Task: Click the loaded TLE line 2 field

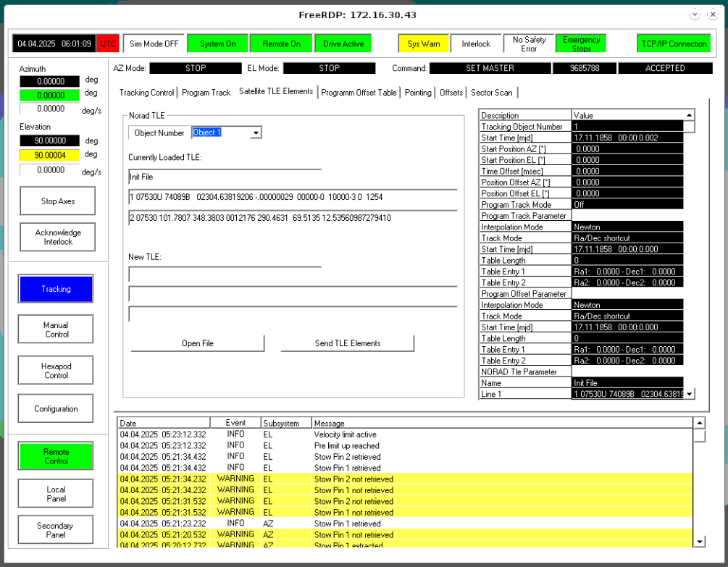Action: [293, 218]
